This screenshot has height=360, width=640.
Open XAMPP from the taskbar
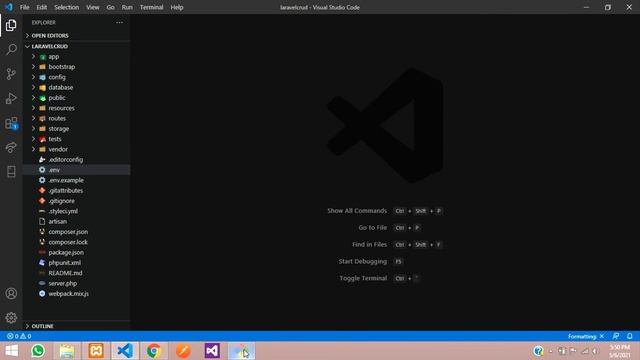[96, 351]
